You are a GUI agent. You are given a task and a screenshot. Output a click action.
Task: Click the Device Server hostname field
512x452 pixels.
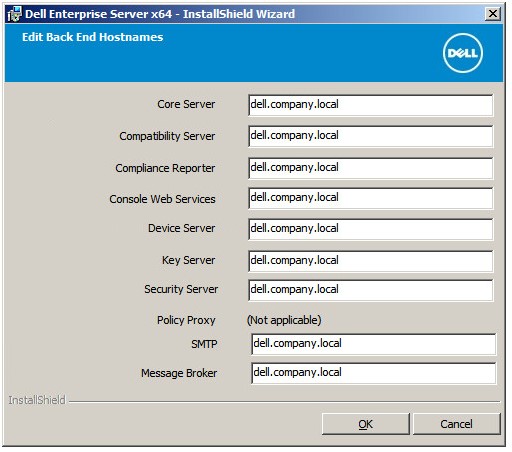point(370,229)
